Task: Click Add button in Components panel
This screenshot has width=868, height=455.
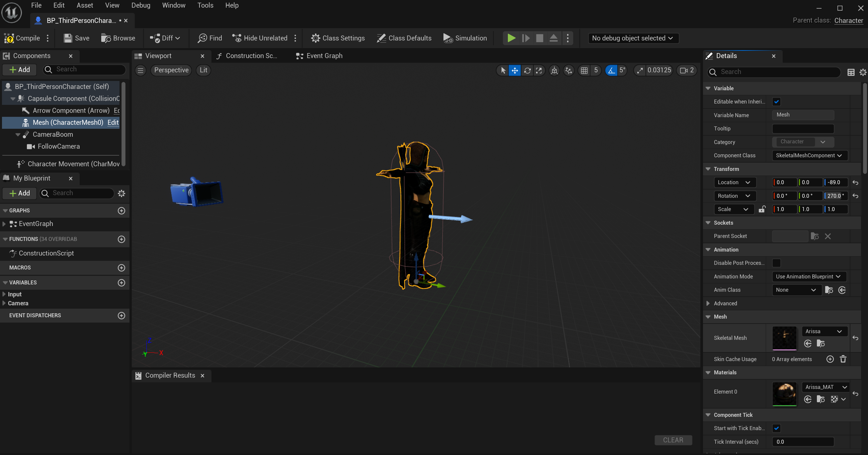Action: (20, 70)
